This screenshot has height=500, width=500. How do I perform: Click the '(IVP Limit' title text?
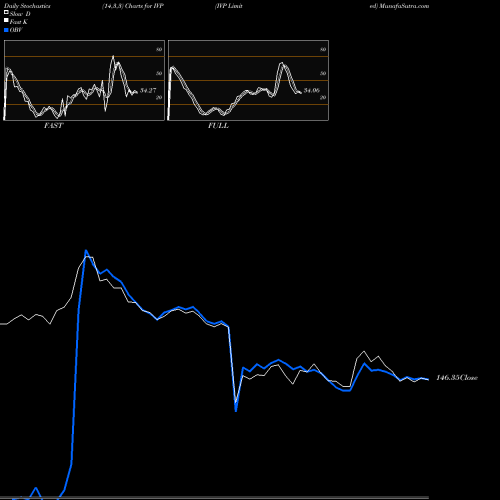[229, 6]
